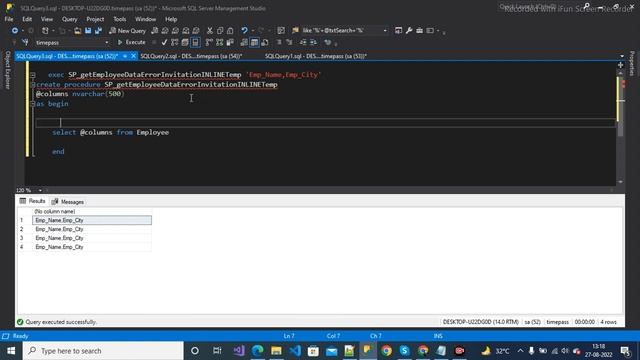
Task: Click the Windows search box in the taskbar
Action: pyautogui.click(x=103, y=351)
